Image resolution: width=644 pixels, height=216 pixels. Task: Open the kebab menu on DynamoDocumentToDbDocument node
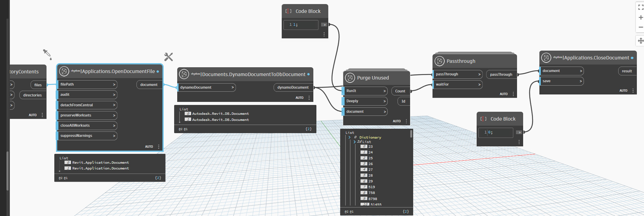click(309, 98)
